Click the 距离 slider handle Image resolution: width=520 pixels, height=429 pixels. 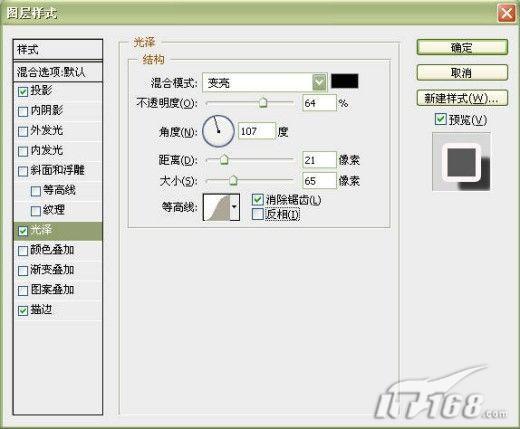(224, 160)
